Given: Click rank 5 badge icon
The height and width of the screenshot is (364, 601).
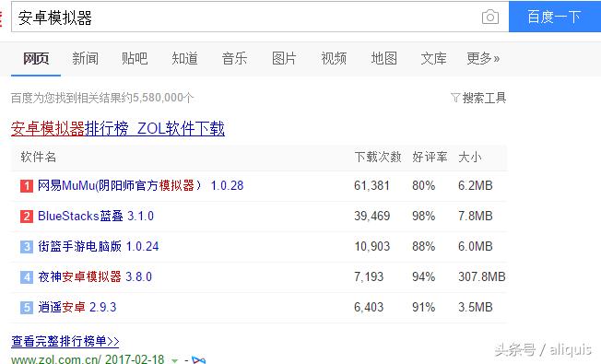Looking at the screenshot, I should pos(27,308).
